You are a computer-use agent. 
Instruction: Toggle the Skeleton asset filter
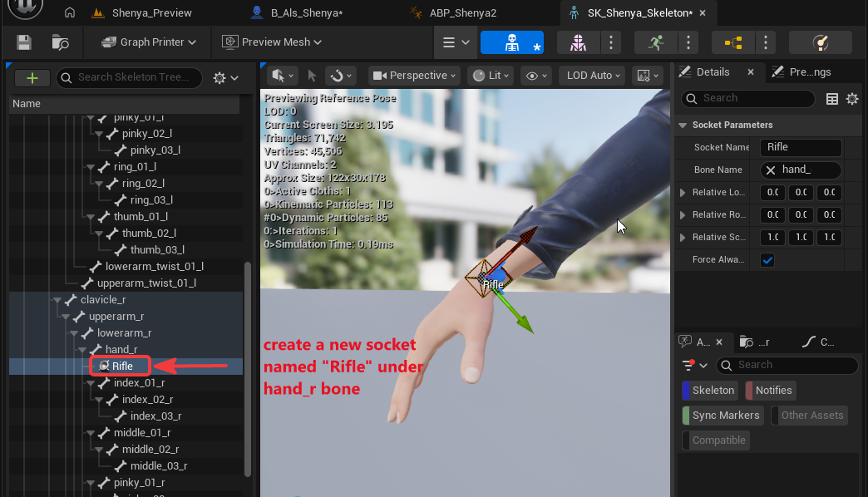coord(711,390)
